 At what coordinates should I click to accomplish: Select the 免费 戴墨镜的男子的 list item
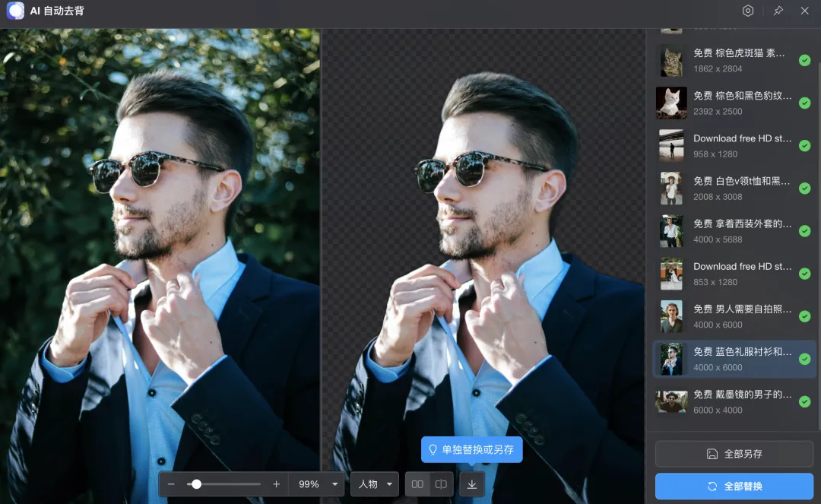click(734, 401)
